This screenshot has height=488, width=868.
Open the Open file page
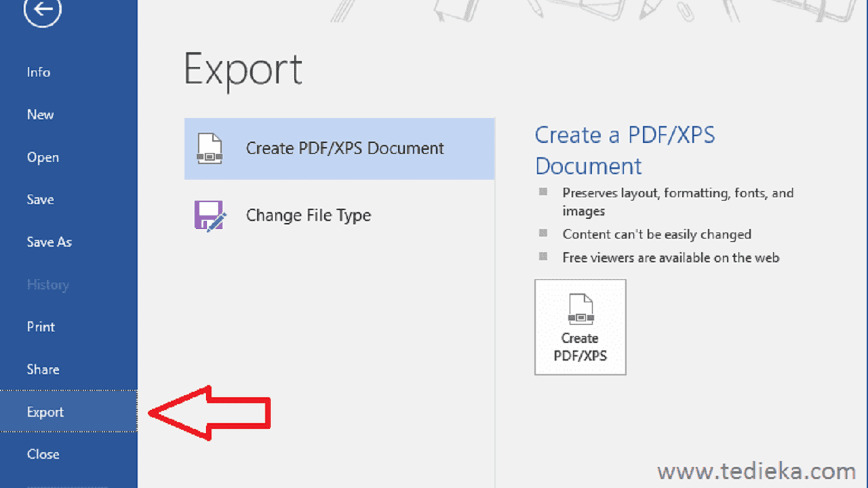tap(43, 157)
